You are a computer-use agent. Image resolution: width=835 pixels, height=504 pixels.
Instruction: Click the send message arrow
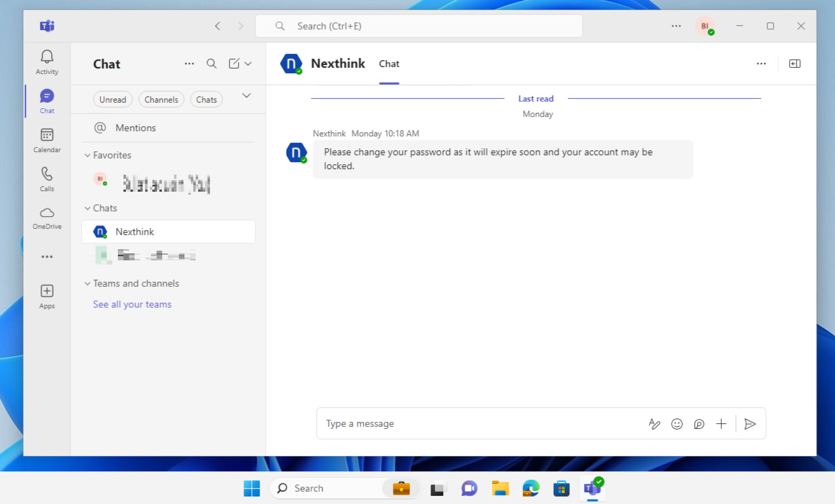[x=750, y=423]
